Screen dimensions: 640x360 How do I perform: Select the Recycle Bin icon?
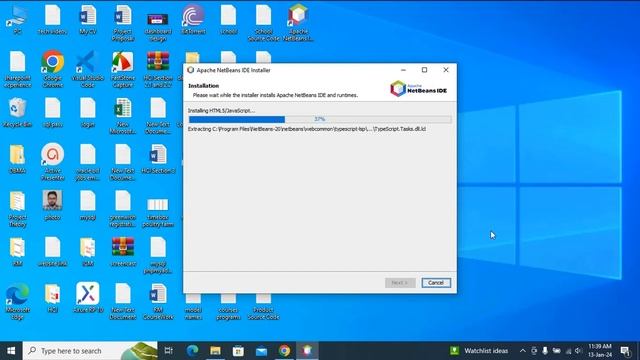17,112
